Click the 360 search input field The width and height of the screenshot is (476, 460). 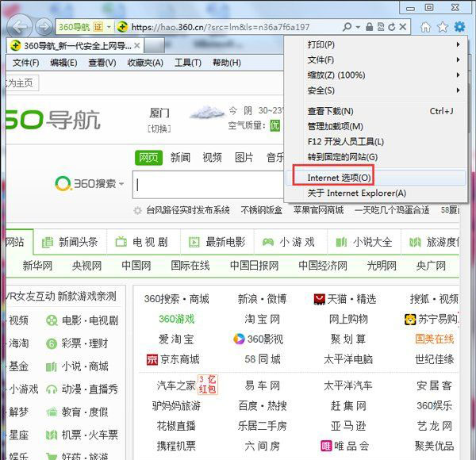point(208,185)
